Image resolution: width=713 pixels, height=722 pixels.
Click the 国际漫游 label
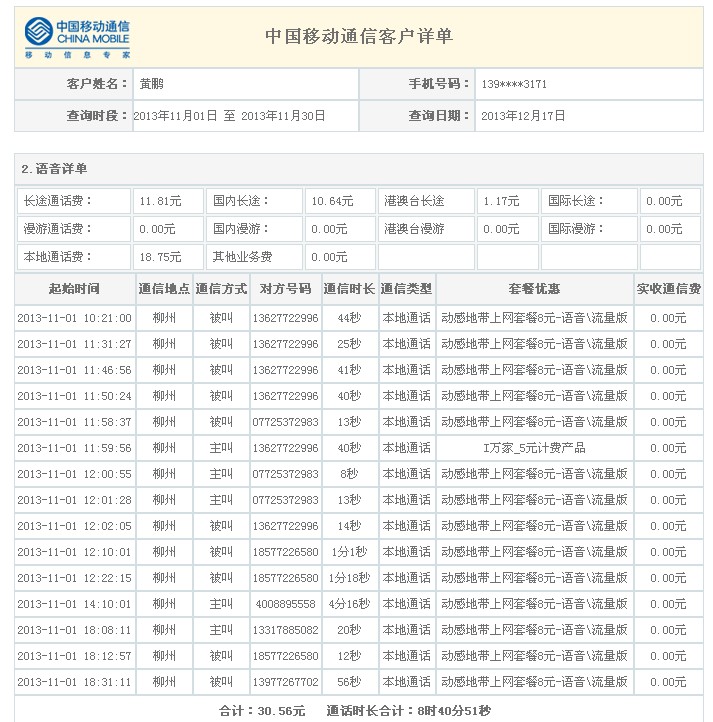tap(575, 229)
